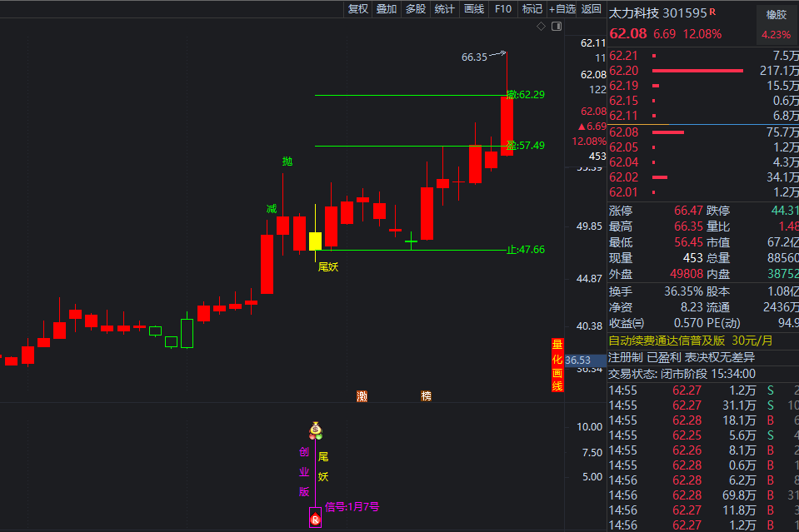Click the red R badge below the signal line

click(x=315, y=520)
